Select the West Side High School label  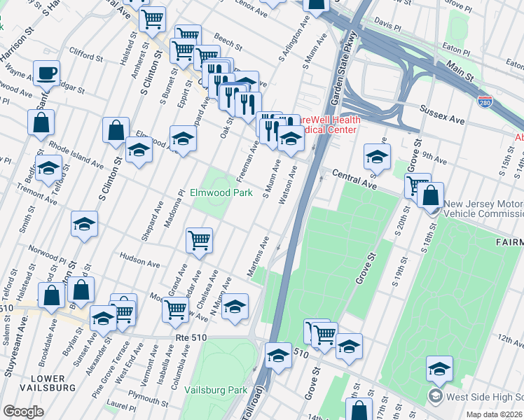[485, 397]
